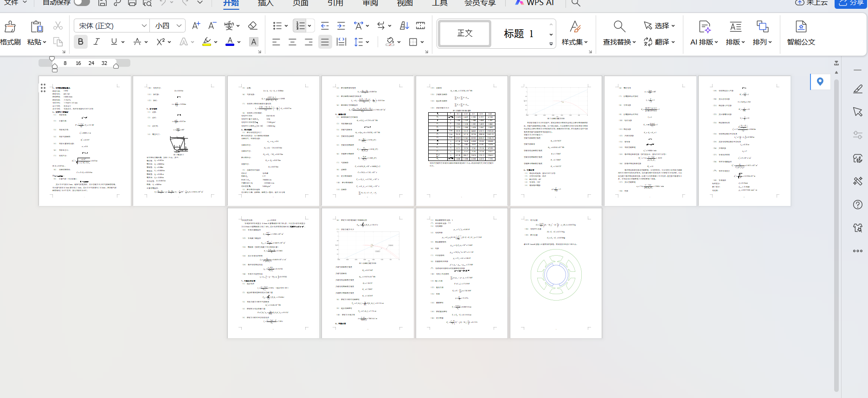Expand the 宋体 font name dropdown
This screenshot has height=398, width=868.
pyautogui.click(x=144, y=26)
